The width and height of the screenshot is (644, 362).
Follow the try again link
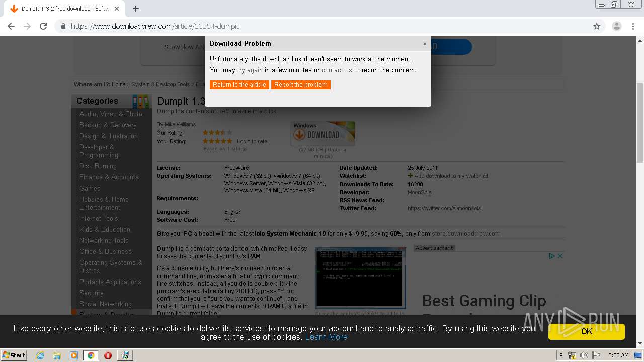pos(250,70)
